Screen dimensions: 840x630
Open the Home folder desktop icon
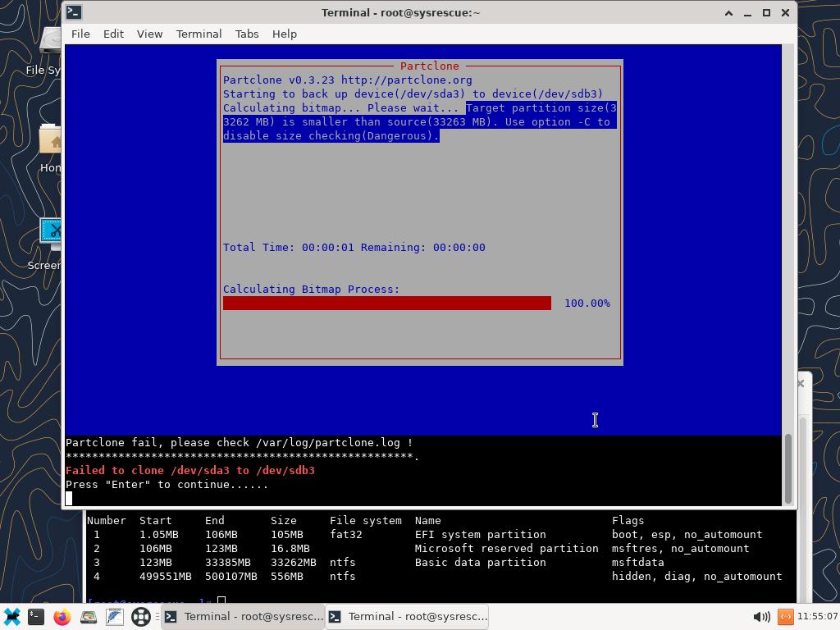coord(52,144)
